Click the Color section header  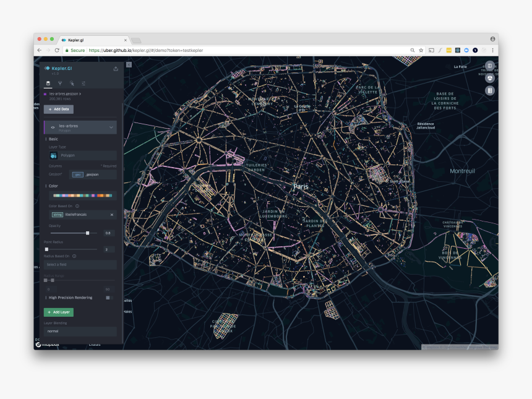click(x=53, y=186)
